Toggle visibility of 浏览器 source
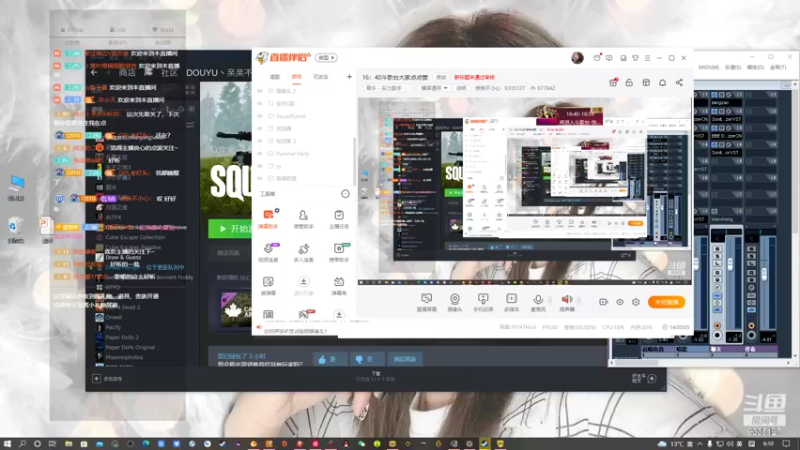The image size is (800, 450). pos(260,129)
